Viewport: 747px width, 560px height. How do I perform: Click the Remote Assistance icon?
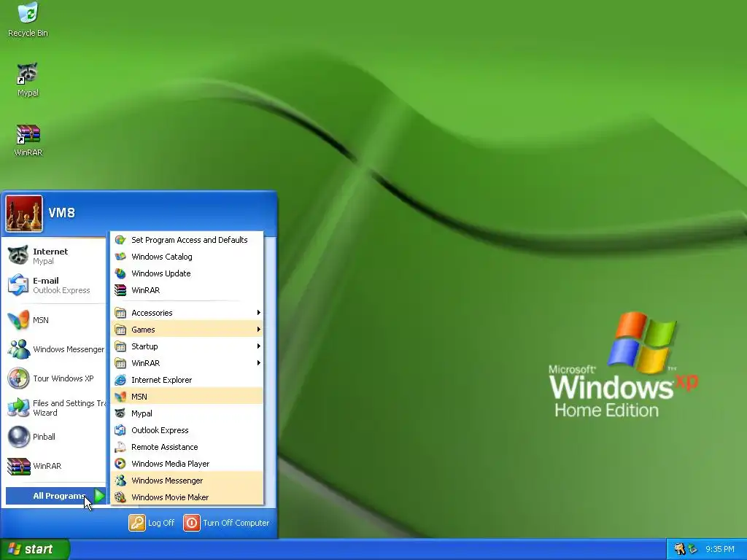pyautogui.click(x=120, y=447)
